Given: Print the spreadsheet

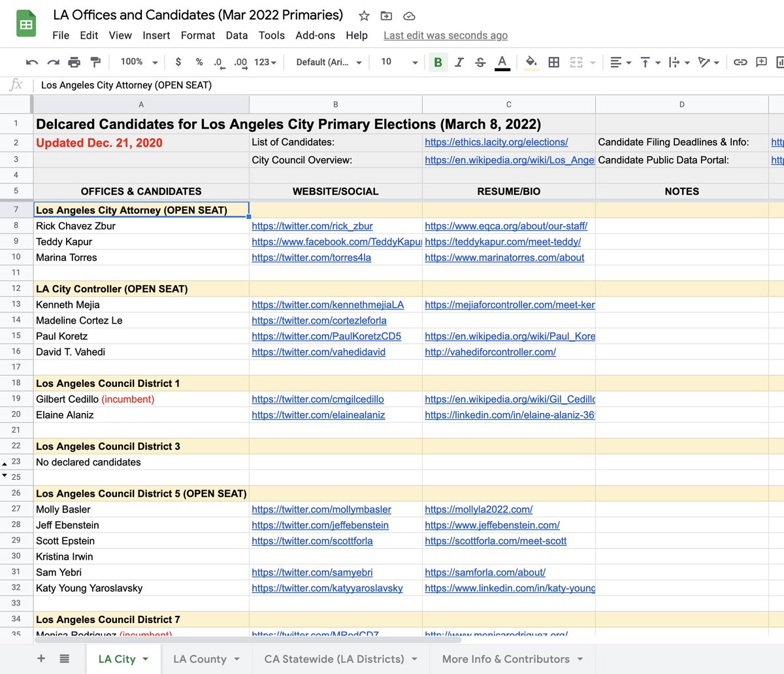Looking at the screenshot, I should 74,62.
